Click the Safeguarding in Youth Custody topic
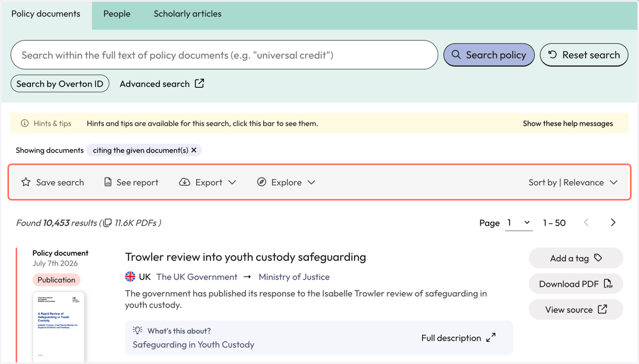639x364 pixels. [193, 344]
